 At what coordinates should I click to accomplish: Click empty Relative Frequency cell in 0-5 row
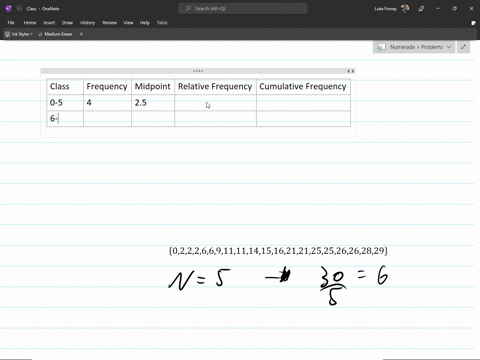coord(215,103)
